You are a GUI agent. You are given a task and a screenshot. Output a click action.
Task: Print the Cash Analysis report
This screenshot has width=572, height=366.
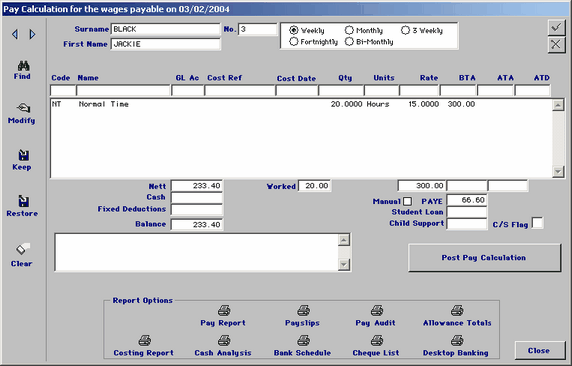pos(224,341)
